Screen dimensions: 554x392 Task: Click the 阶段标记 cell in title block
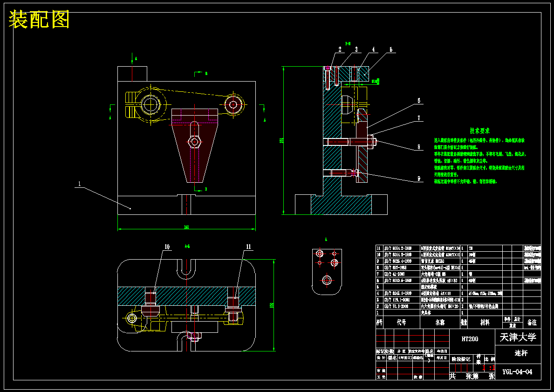click(461, 359)
